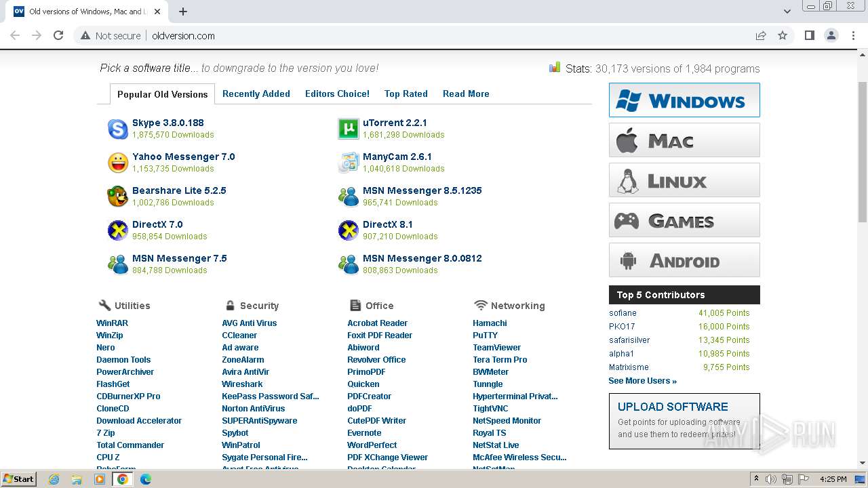Open the Upload Software box
The width and height of the screenshot is (868, 488).
tap(684, 421)
